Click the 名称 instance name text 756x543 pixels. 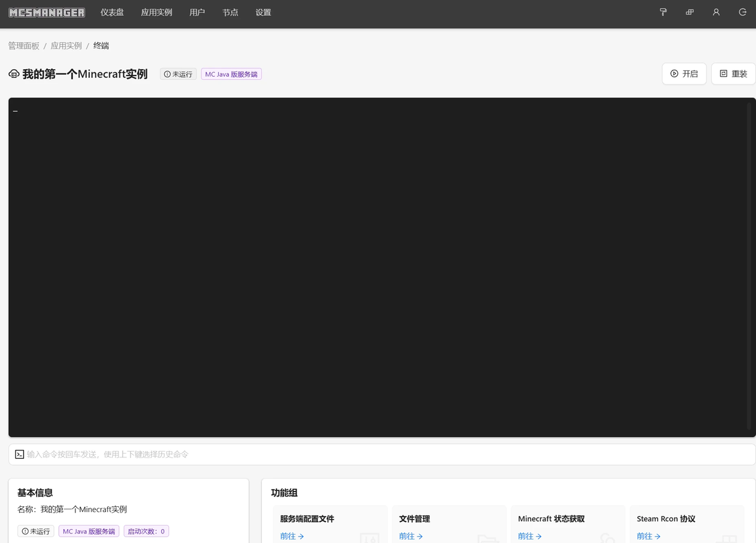point(72,509)
